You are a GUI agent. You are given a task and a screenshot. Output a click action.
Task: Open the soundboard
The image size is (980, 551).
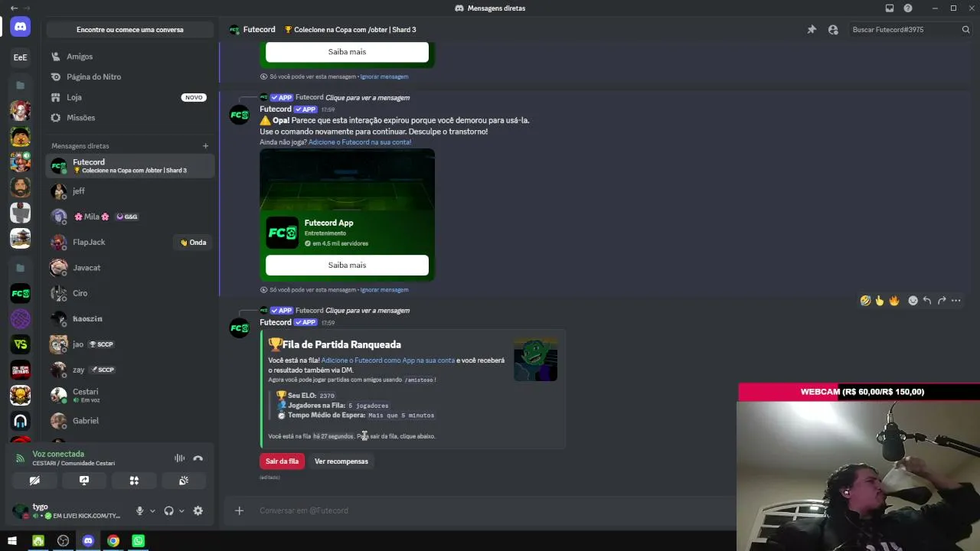tap(184, 481)
